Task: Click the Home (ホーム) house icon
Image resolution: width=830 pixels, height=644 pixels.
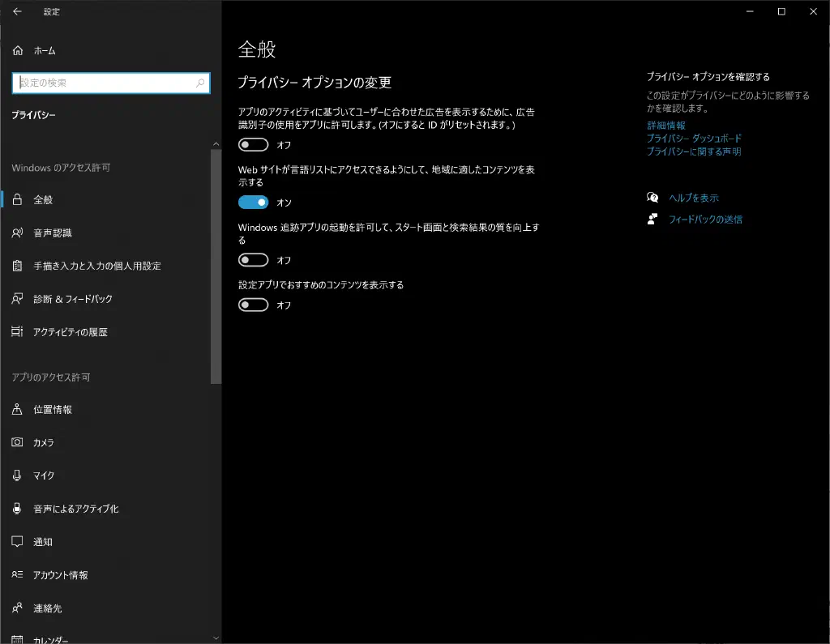Action: pyautogui.click(x=18, y=50)
